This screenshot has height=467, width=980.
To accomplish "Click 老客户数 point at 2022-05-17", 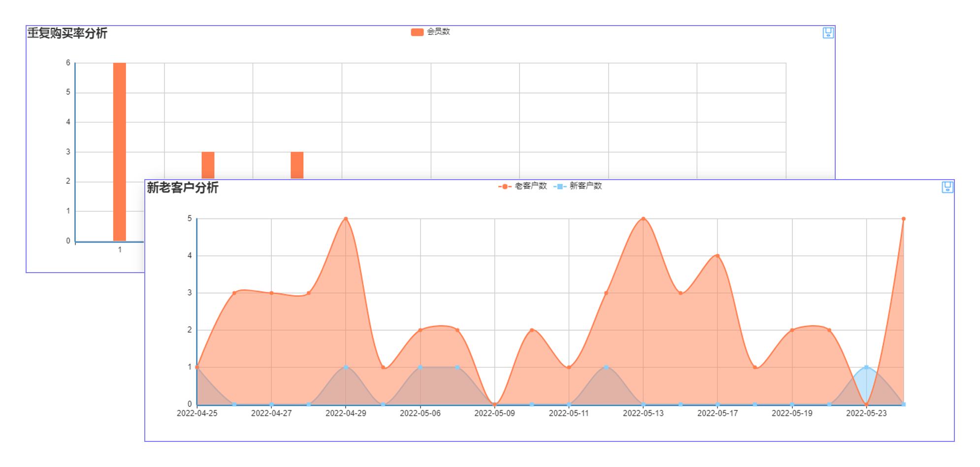I will click(718, 256).
